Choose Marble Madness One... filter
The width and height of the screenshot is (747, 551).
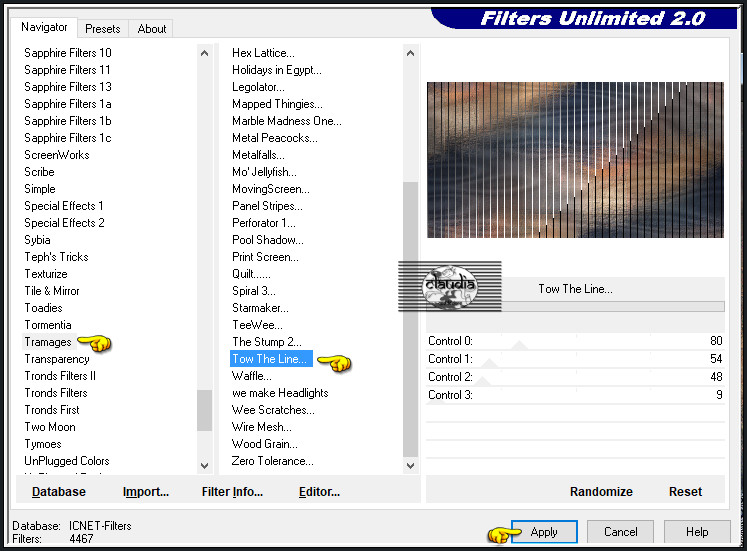[x=287, y=121]
